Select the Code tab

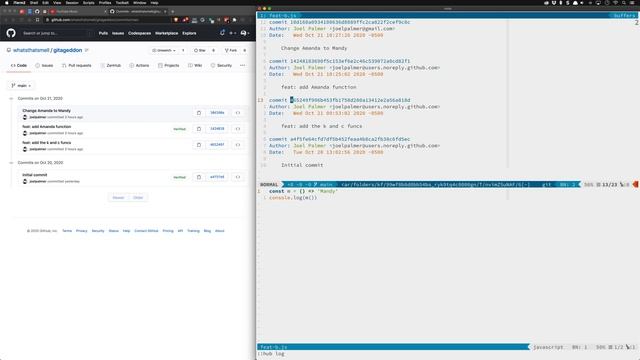click(x=19, y=65)
